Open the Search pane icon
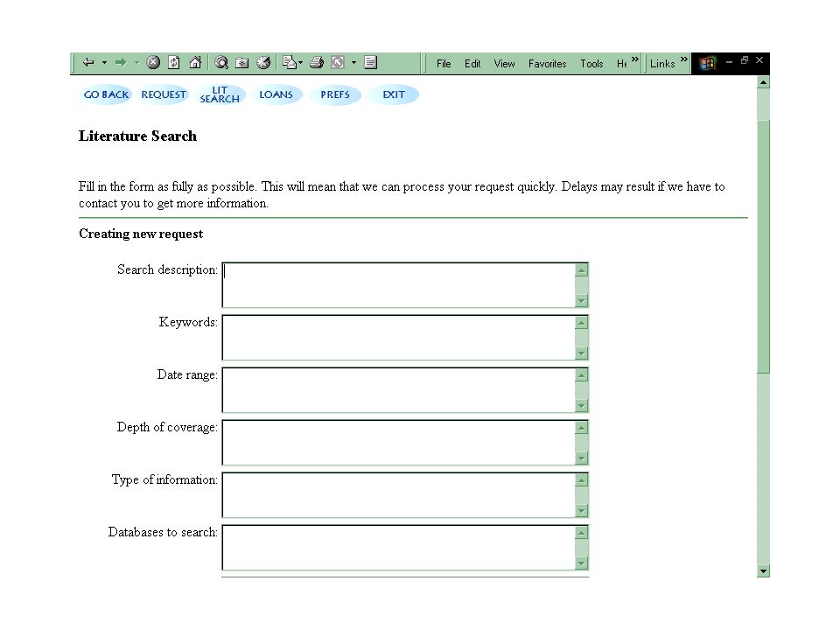This screenshot has height=630, width=840. [x=221, y=63]
